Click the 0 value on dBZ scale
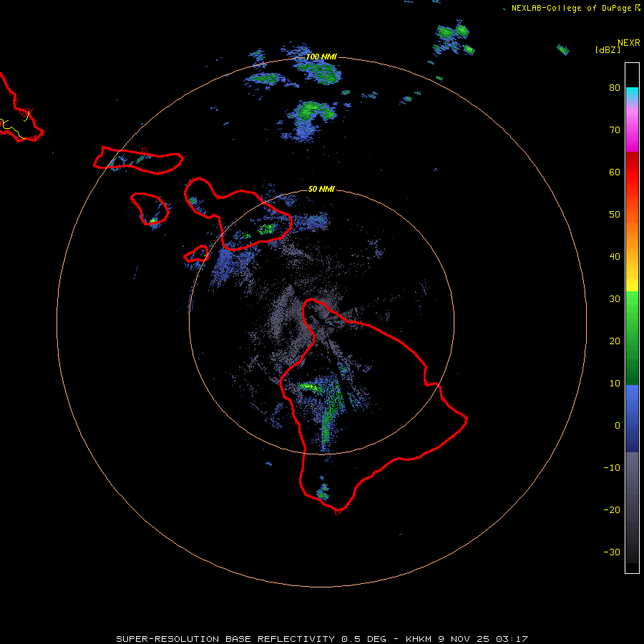The width and height of the screenshot is (644, 644). (x=618, y=426)
